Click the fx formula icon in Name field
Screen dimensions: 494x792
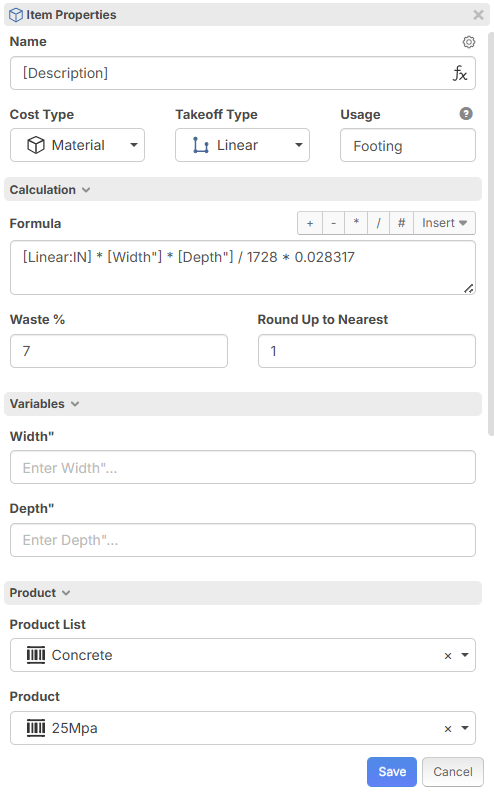[x=460, y=73]
